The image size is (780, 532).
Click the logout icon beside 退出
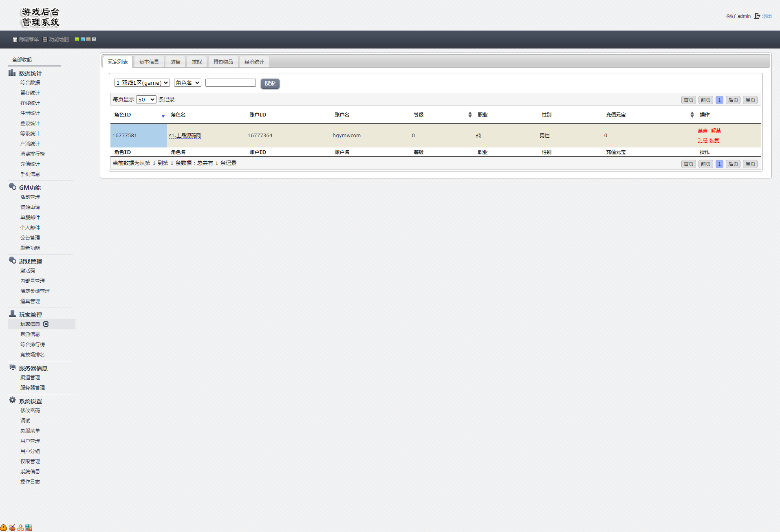(757, 16)
